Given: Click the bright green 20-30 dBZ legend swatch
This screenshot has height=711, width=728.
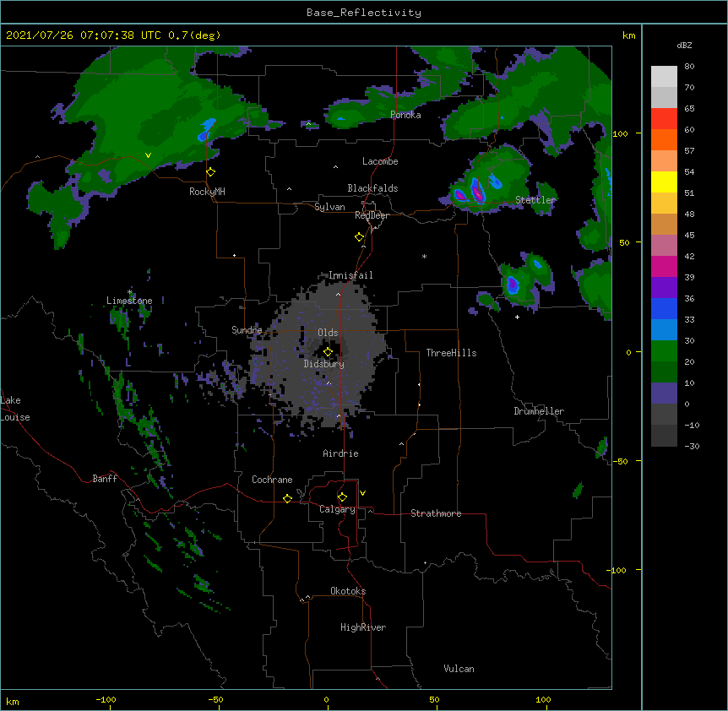Looking at the screenshot, I should point(664,351).
